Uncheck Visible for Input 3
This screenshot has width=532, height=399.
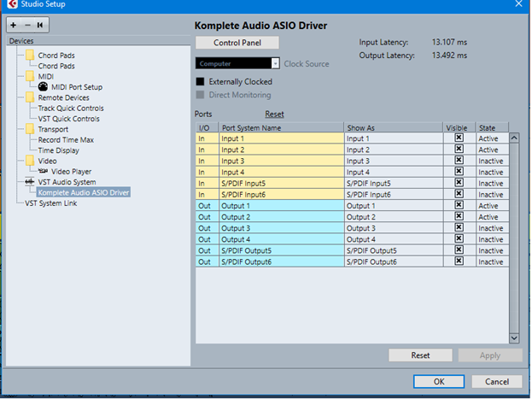(459, 160)
